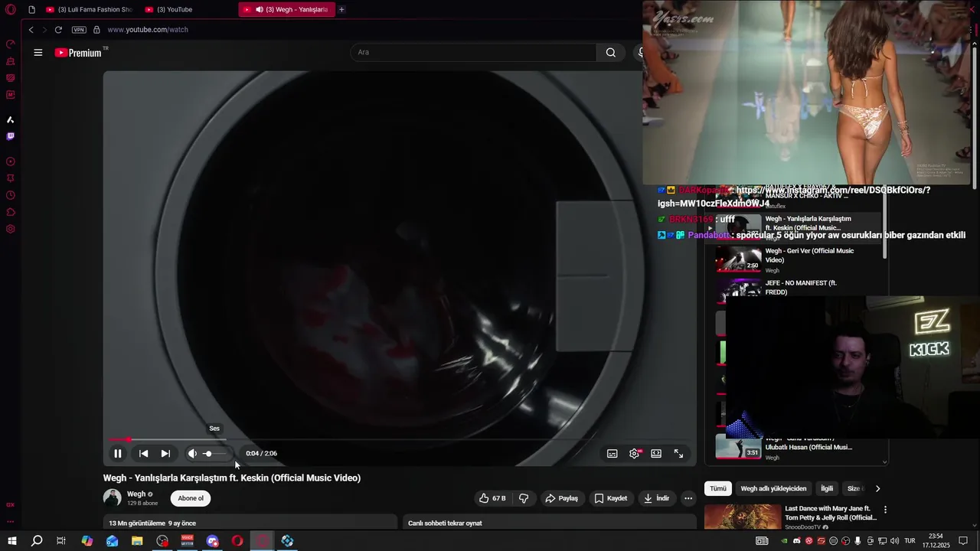980x551 pixels.
Task: Like the video with 67 B
Action: (492, 498)
